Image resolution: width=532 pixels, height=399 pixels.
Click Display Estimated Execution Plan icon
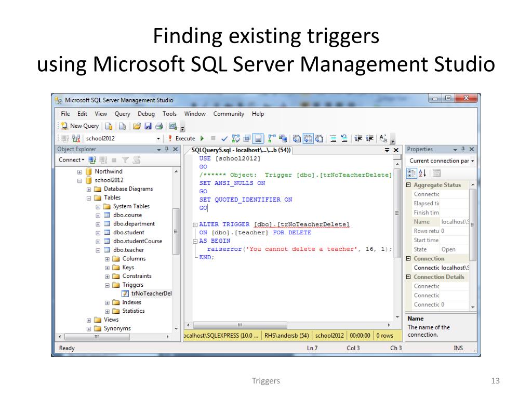[x=235, y=138]
